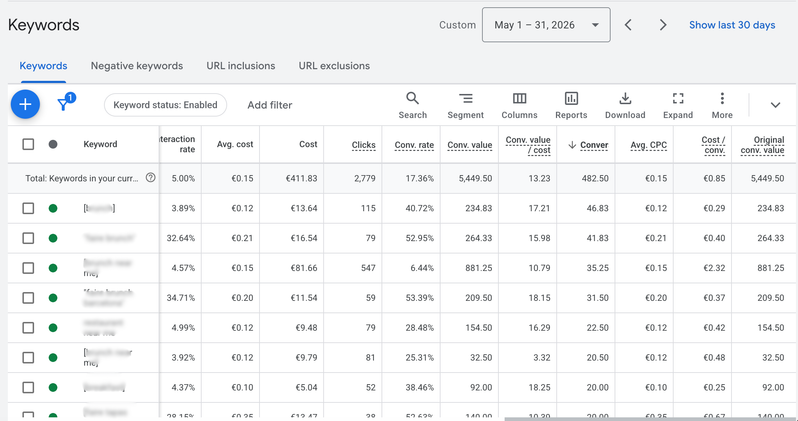Click the help icon beside Total row
Viewport: 798px width, 421px height.
[150, 178]
